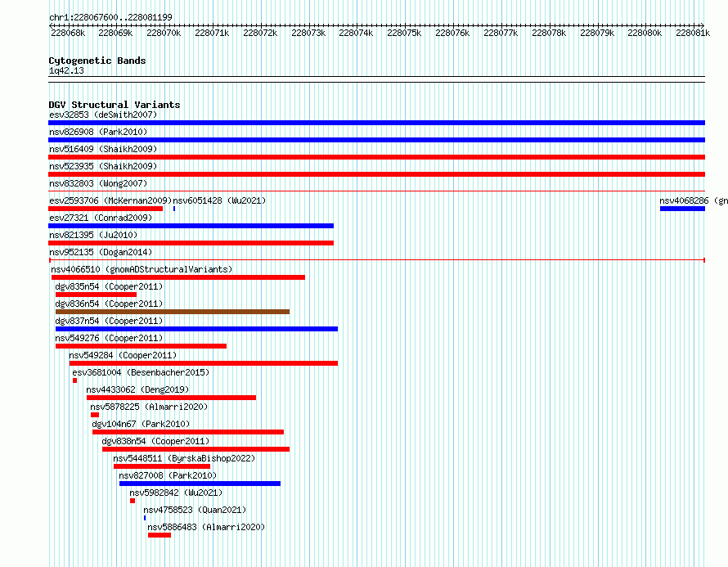Click the 228081k ruler position
Screen dimensions: 728x567
pyautogui.click(x=693, y=33)
